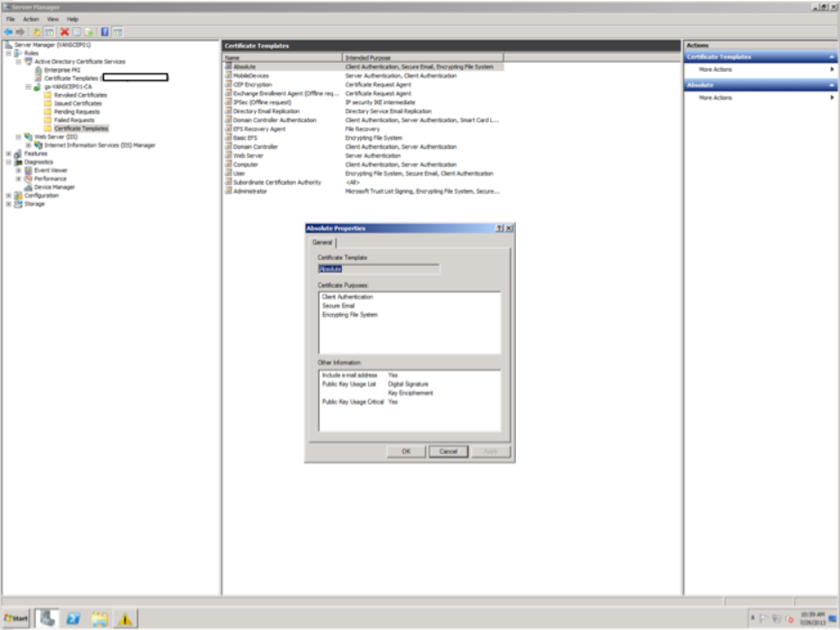This screenshot has height=630, width=840.
Task: Collapse the Roles tree node
Action: [8, 53]
